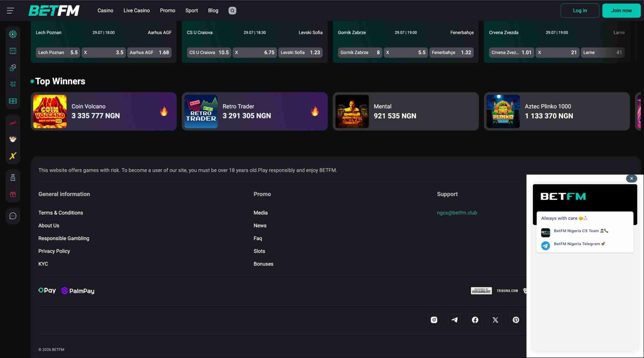Launch the red plane Aviator sidebar icon
644x358 pixels.
(x=13, y=123)
